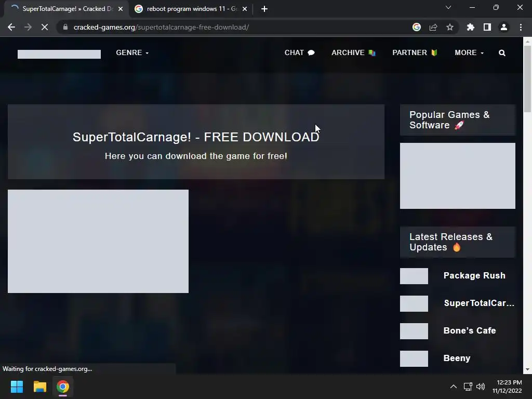Click the address bar URL
The image size is (532, 399).
161,27
